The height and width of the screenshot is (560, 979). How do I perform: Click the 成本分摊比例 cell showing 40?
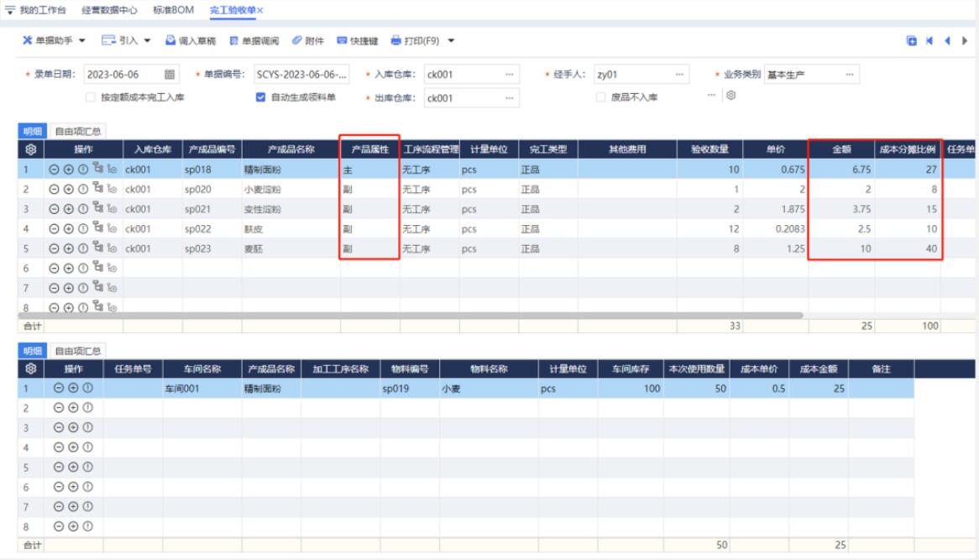click(907, 249)
